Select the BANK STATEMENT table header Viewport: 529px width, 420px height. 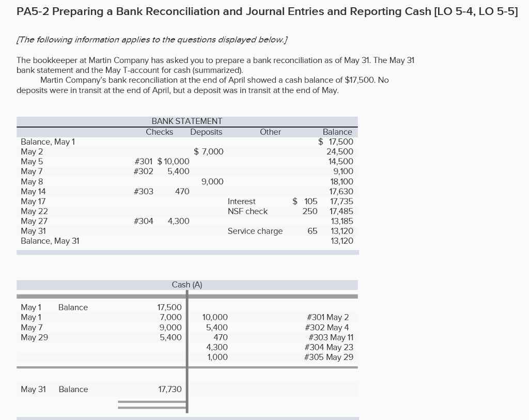(187, 121)
